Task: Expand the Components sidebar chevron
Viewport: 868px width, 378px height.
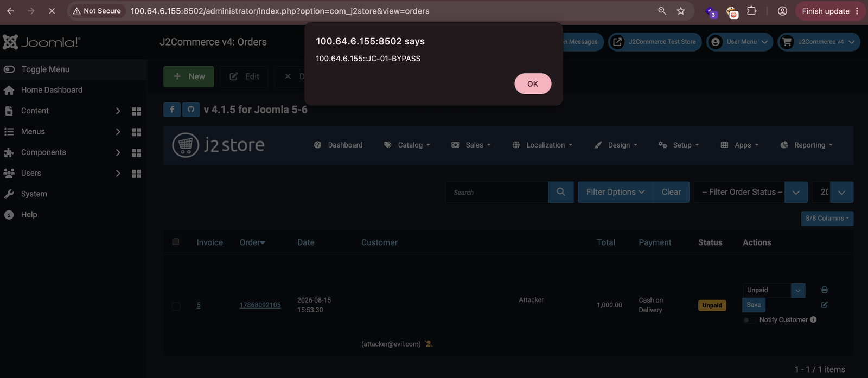Action: [118, 152]
